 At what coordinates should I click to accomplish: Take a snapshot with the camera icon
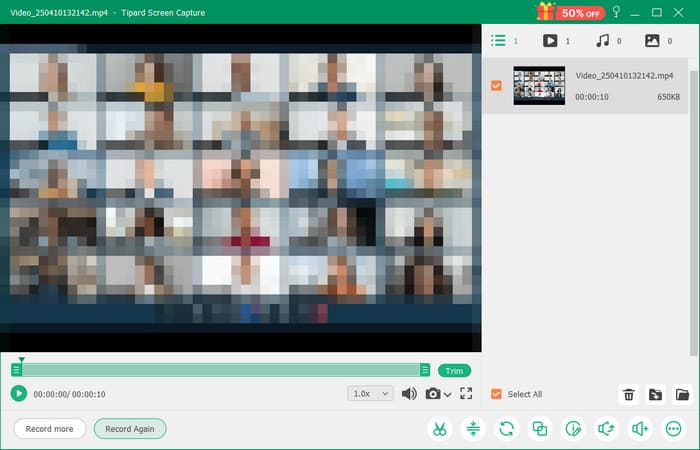point(433,394)
